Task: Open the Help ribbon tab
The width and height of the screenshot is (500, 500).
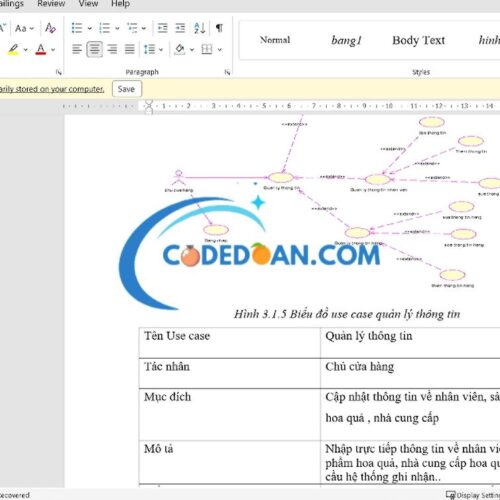Action: coord(120,4)
